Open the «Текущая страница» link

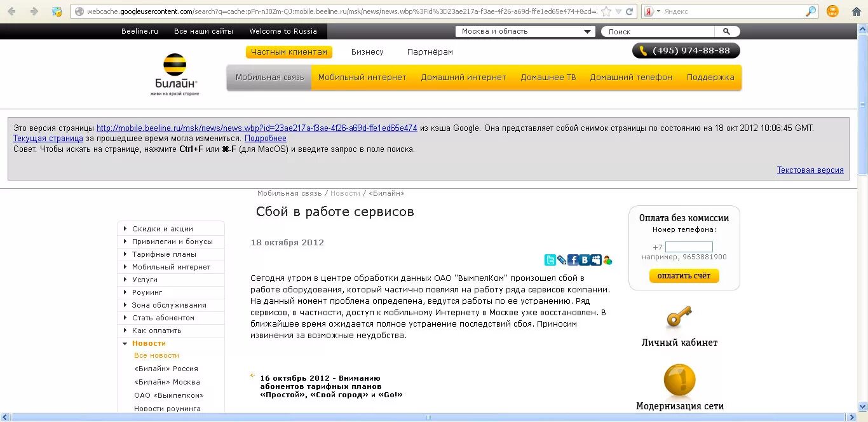tap(48, 139)
